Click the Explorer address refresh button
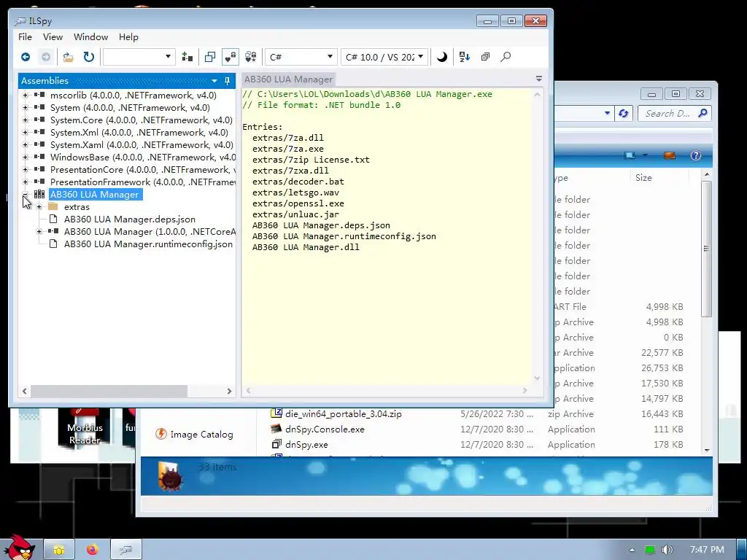Image resolution: width=747 pixels, height=560 pixels. (x=623, y=113)
